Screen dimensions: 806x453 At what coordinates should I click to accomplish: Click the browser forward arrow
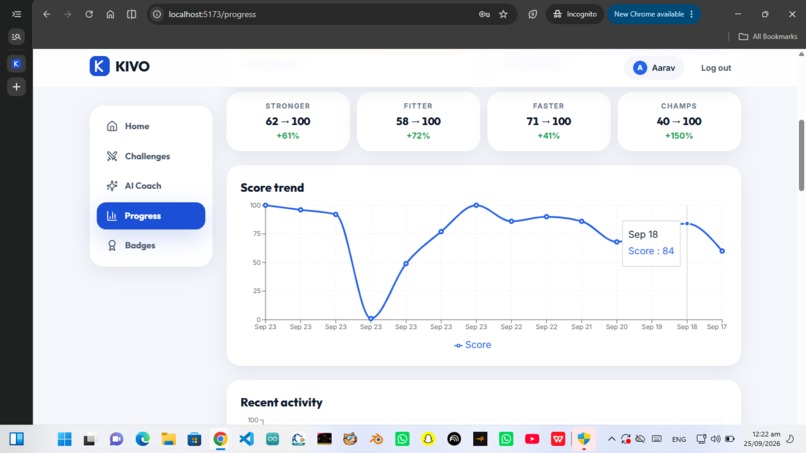point(68,14)
